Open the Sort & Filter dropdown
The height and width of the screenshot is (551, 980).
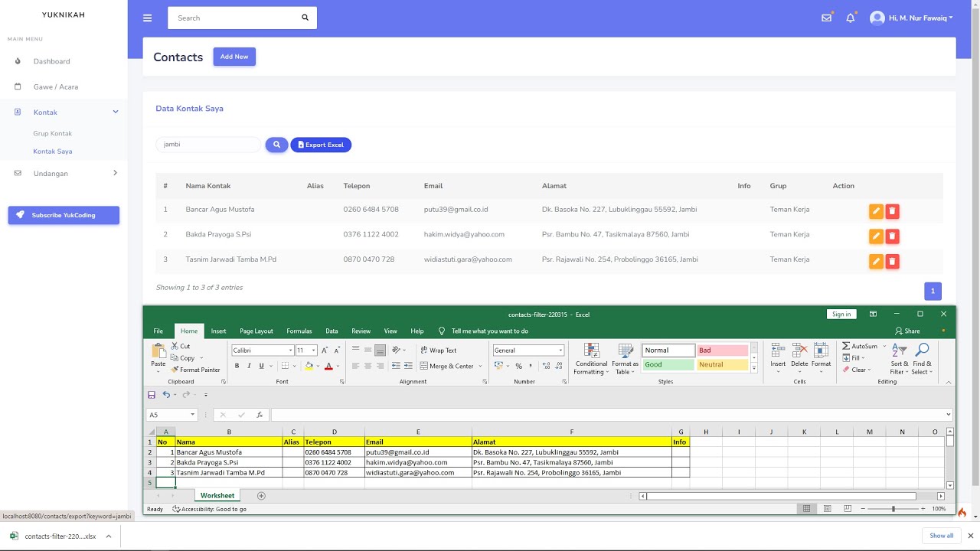tap(900, 359)
